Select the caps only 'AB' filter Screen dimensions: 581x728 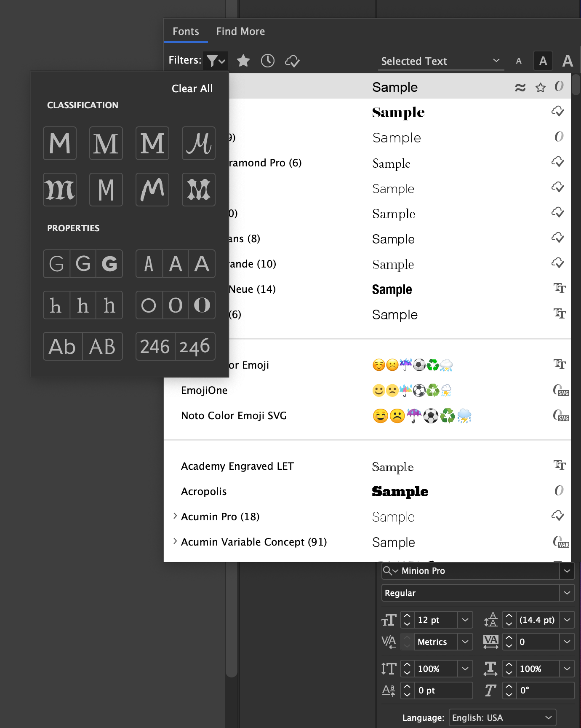tap(103, 346)
